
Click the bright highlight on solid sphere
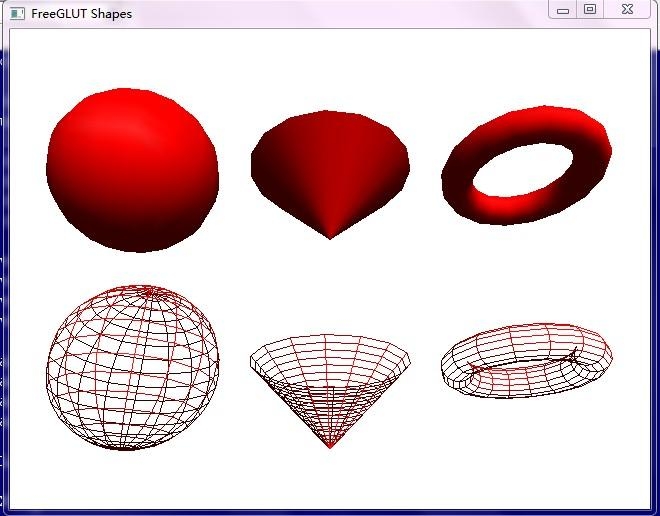150,125
